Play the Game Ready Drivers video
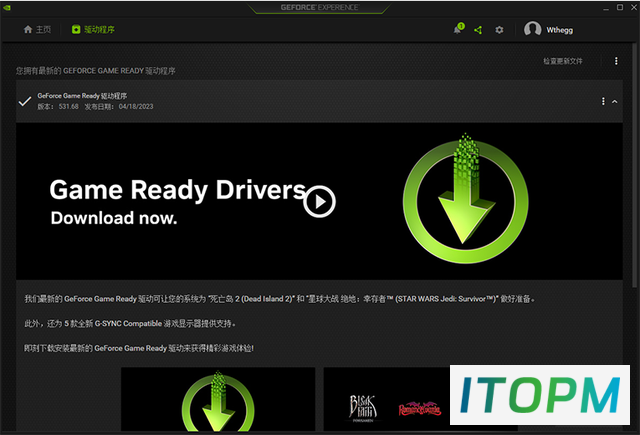This screenshot has height=435, width=640. (x=319, y=202)
